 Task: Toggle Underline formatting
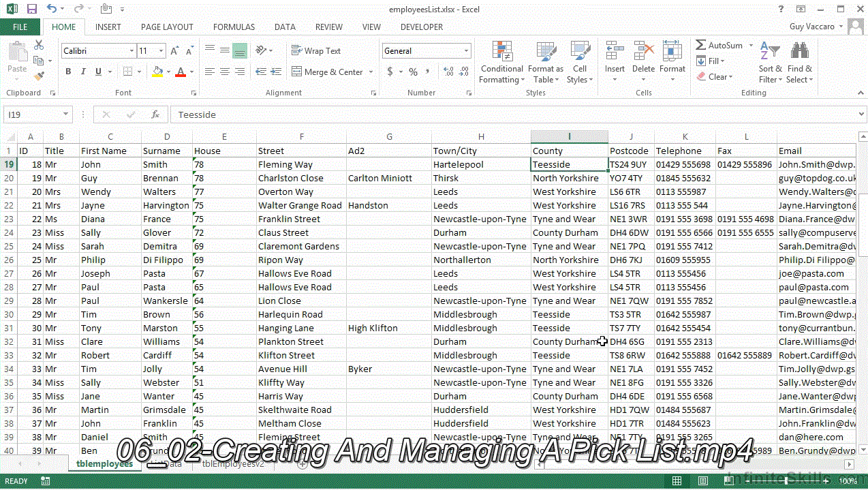(98, 72)
